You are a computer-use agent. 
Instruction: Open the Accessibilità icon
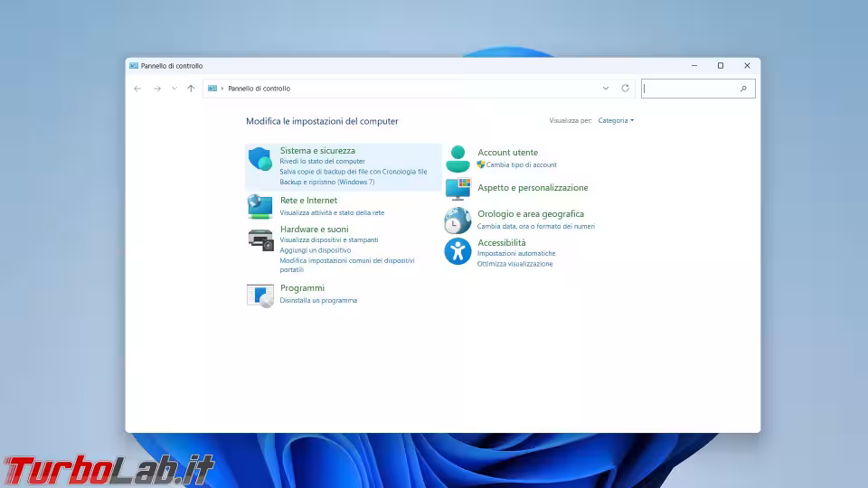(458, 251)
